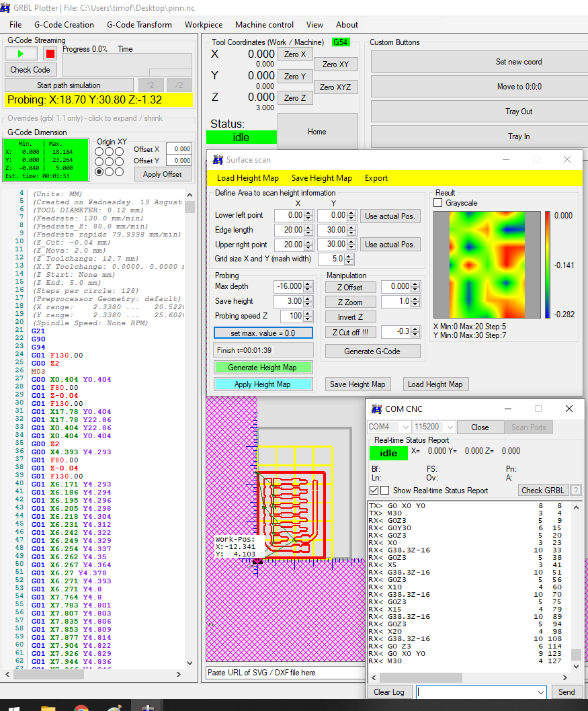Expand the COM4 port dropdown
The width and height of the screenshot is (588, 711).
405,427
